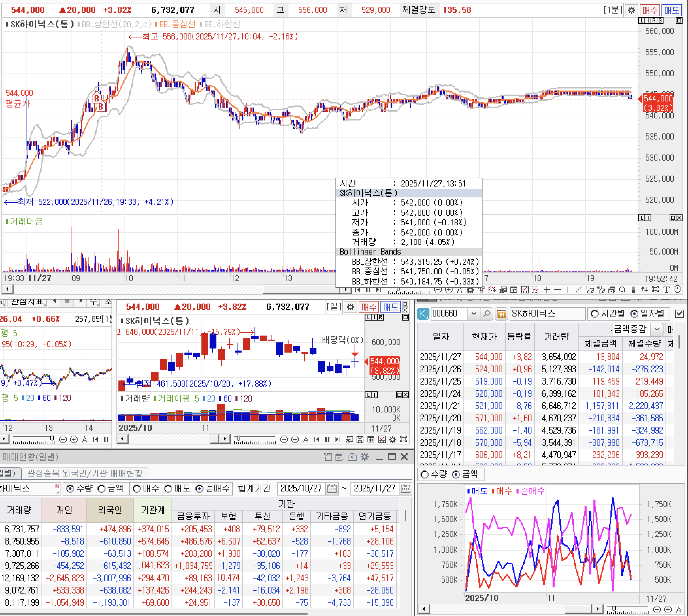The image size is (688, 616).
Task: Select the text T annotation tool
Action: point(666,290)
